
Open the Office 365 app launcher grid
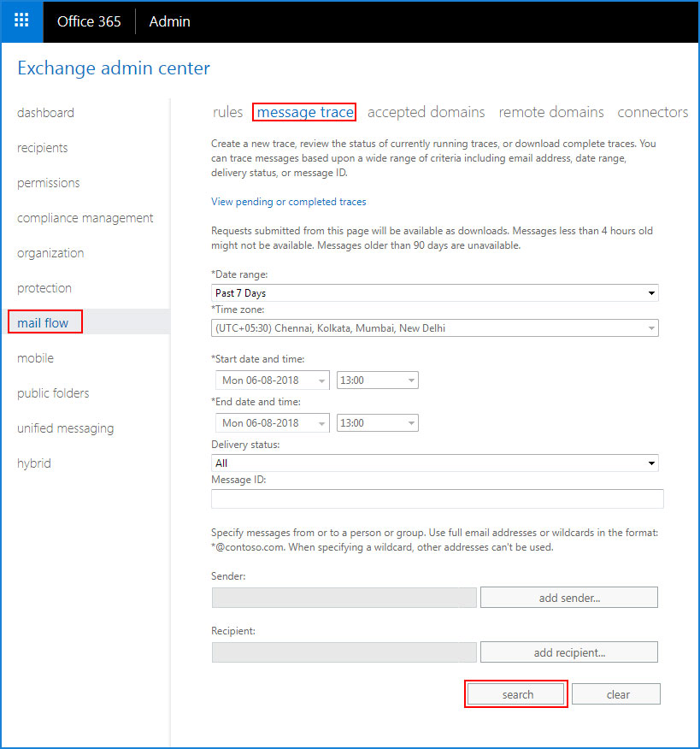[21, 21]
